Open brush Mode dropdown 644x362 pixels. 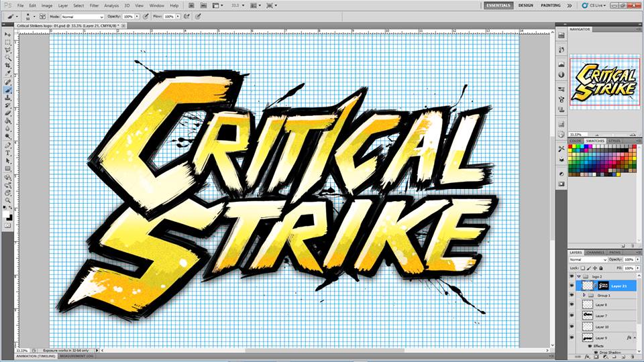pyautogui.click(x=83, y=16)
